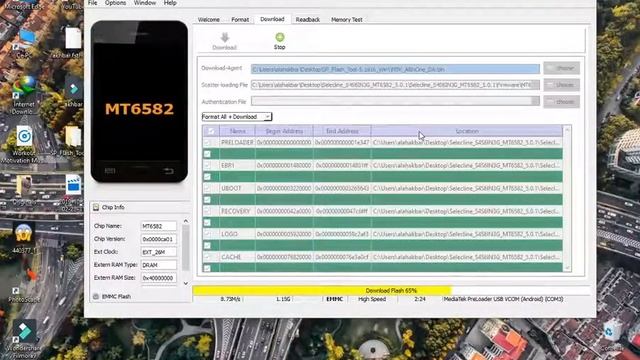Toggle the RECOVERY row checkbox
Image resolution: width=640 pixels, height=360 pixels.
(207, 211)
